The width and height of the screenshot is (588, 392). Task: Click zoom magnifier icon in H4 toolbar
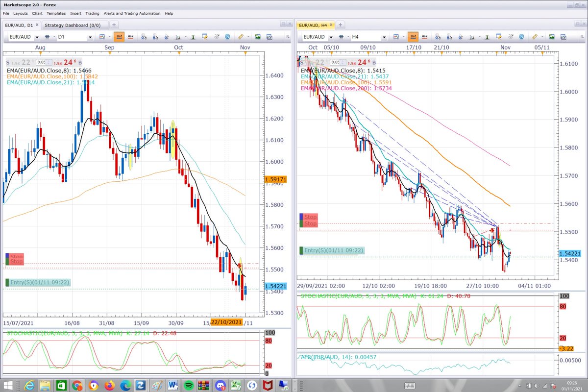coord(472,37)
